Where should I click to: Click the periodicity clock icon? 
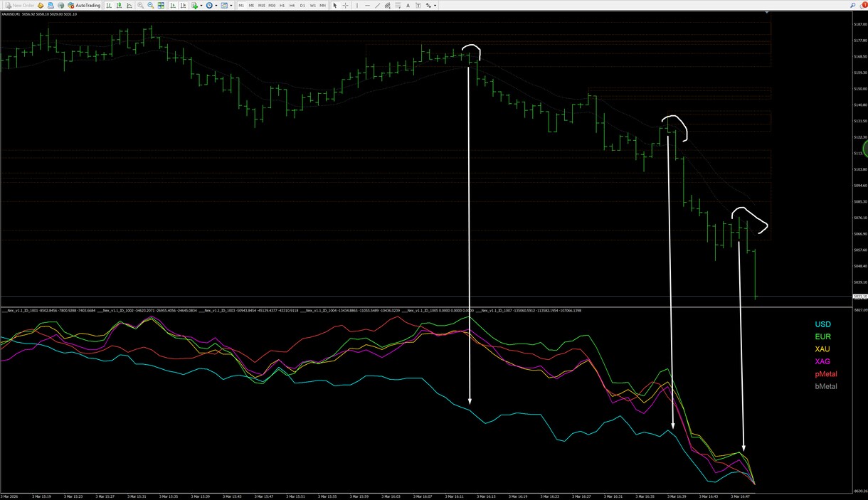(209, 5)
